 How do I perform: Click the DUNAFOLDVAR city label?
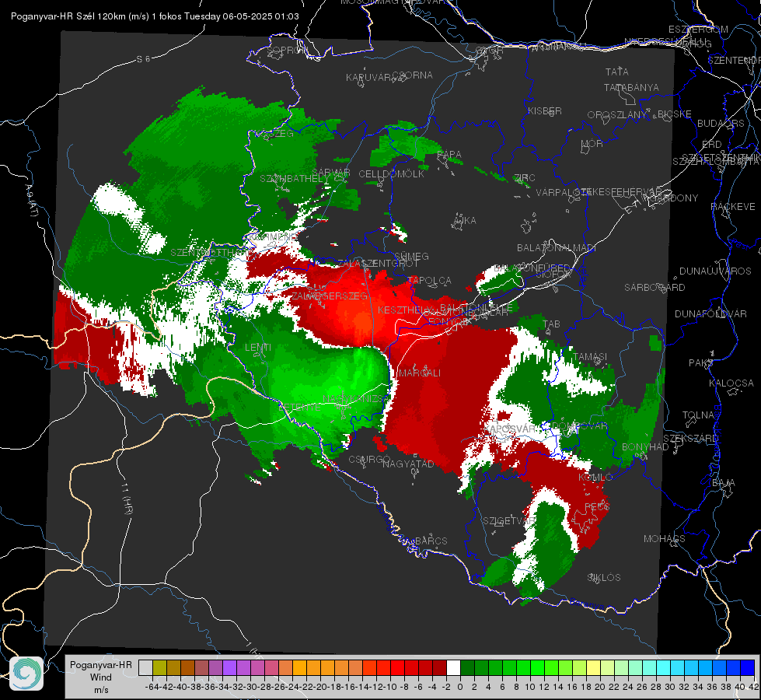click(711, 313)
